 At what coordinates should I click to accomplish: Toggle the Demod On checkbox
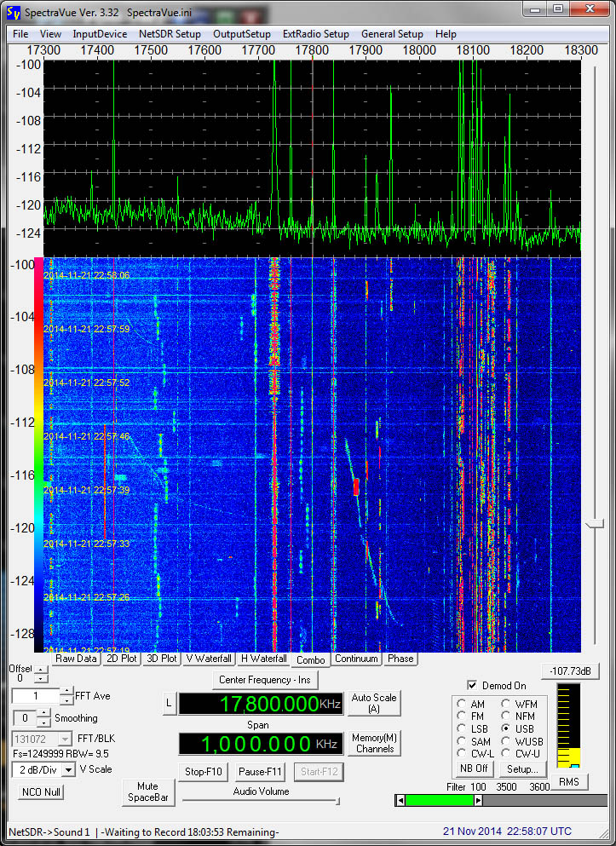472,685
